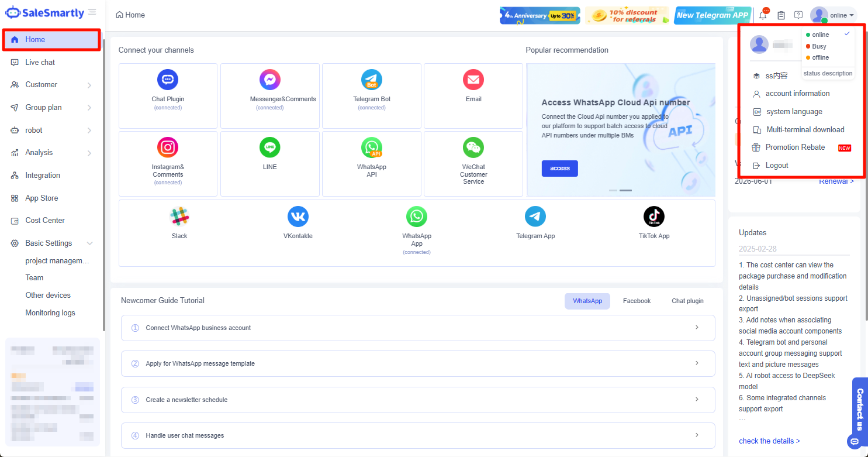The height and width of the screenshot is (457, 868).
Task: Expand Apply for WhatsApp message template step
Action: pyautogui.click(x=418, y=363)
